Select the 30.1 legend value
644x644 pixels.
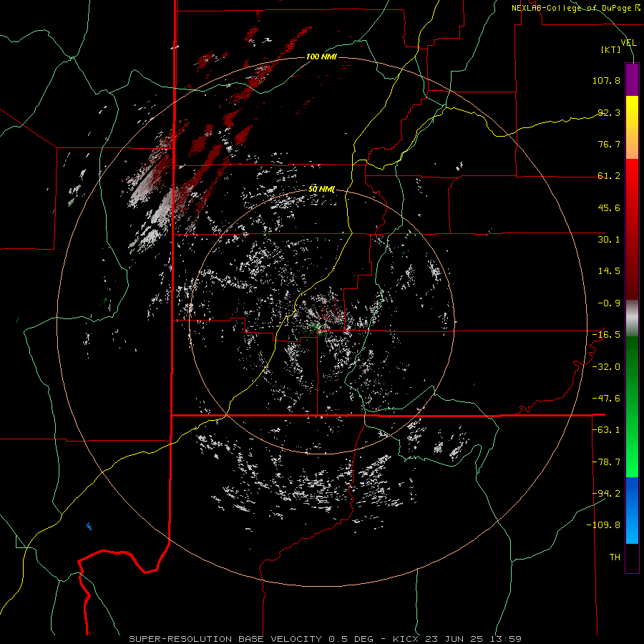(609, 240)
